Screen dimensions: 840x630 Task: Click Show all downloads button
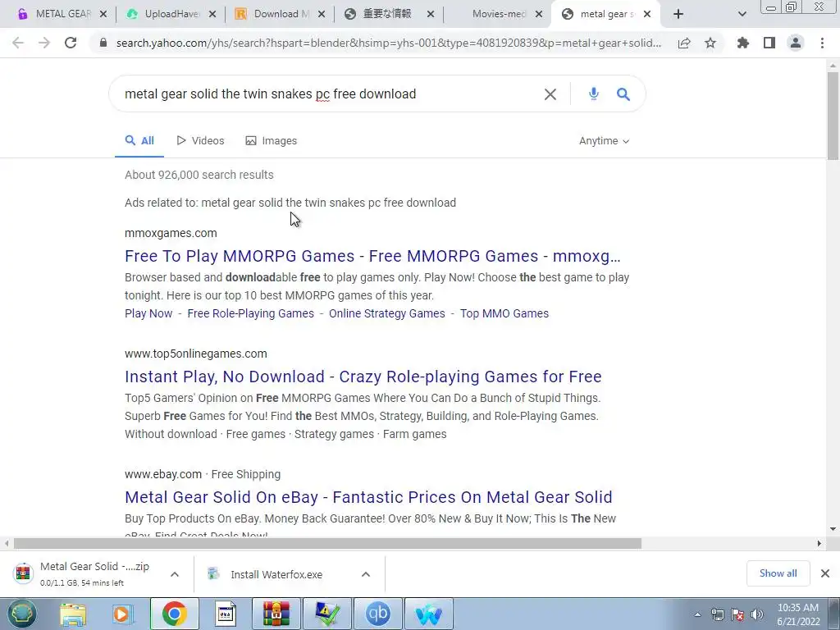pyautogui.click(x=778, y=573)
